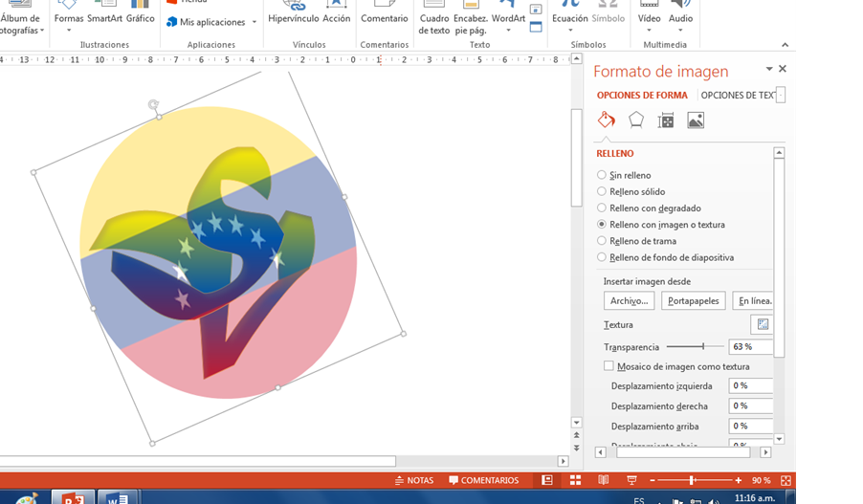Viewport: 863px width, 504px height.
Task: Go to next slide arrow
Action: [x=576, y=448]
